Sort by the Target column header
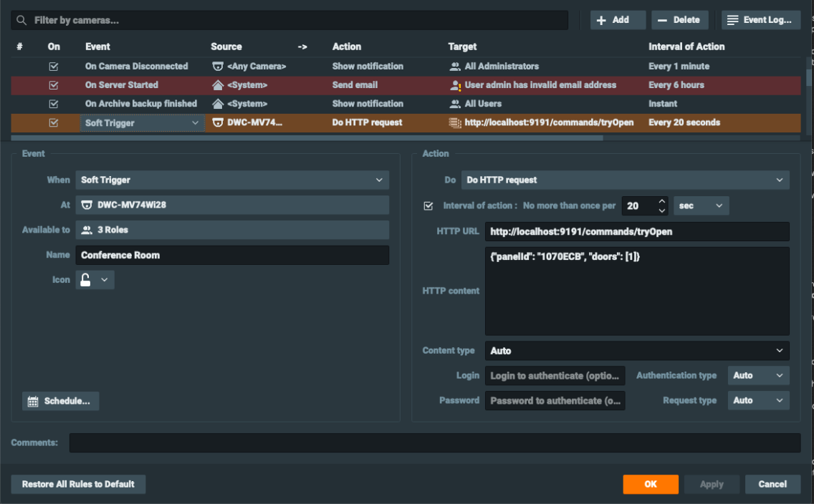 pyautogui.click(x=462, y=47)
